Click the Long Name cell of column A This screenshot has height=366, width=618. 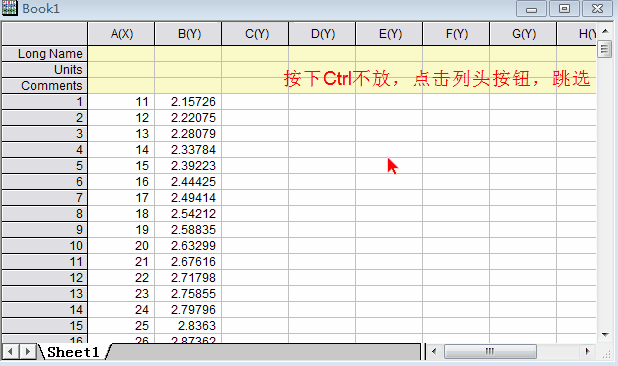point(121,54)
